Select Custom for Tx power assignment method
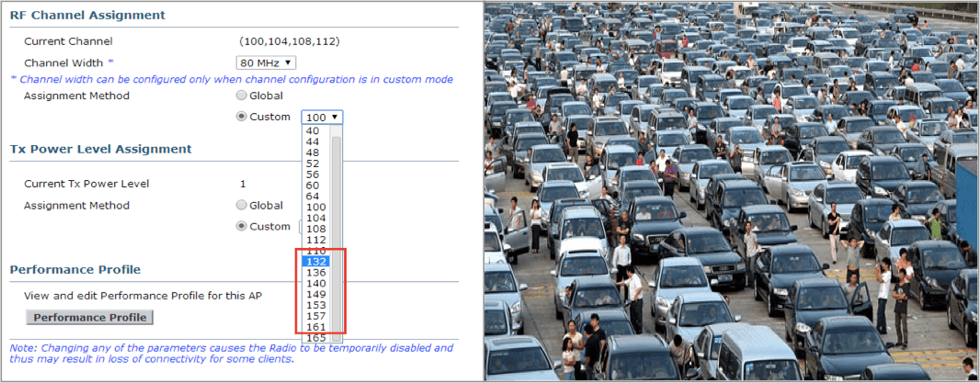Screen dimensions: 980x383 241,226
